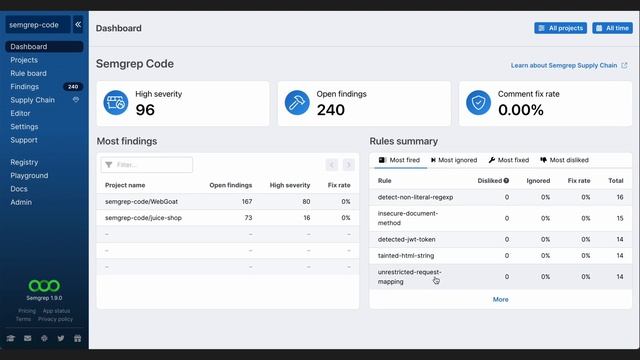Open Rule board in the sidebar
The height and width of the screenshot is (360, 640).
click(29, 73)
